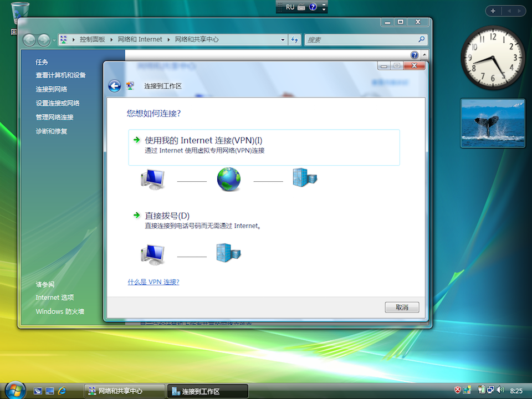This screenshot has height=399, width=532.
Task: Click the red security alert tray icon
Action: 458,390
